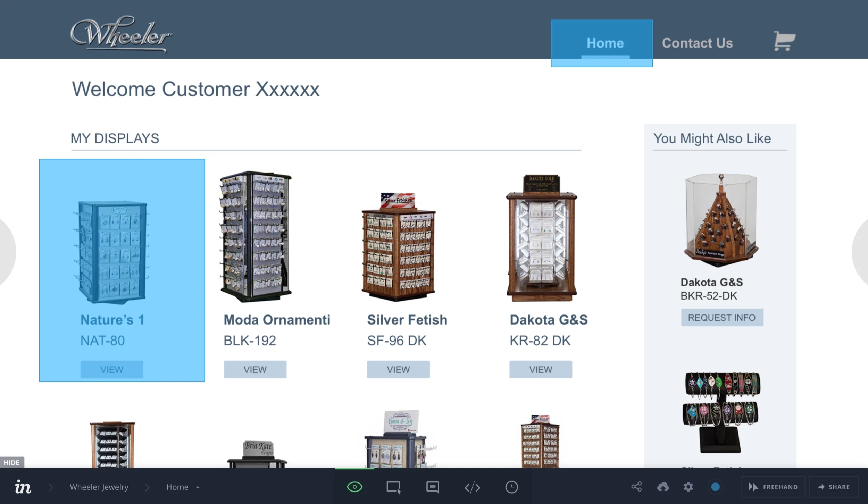The width and height of the screenshot is (868, 504).
Task: Click the BKR-52-DK model number
Action: pyautogui.click(x=709, y=296)
